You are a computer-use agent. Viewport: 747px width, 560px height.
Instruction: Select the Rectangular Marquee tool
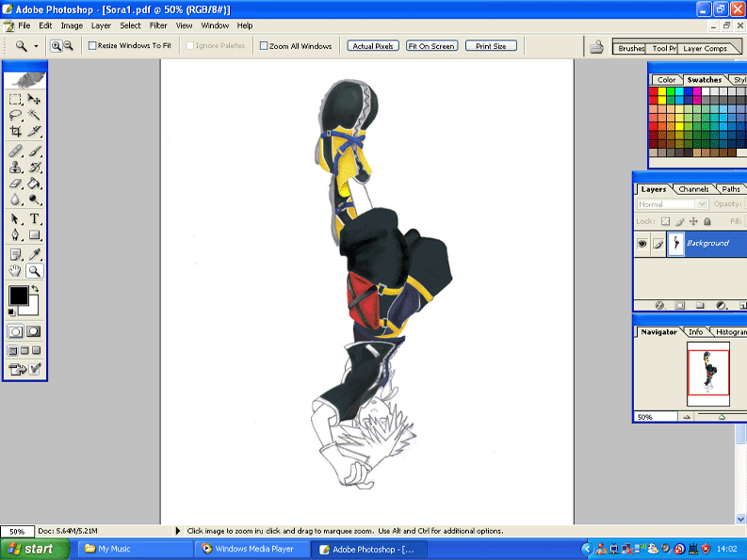point(15,100)
